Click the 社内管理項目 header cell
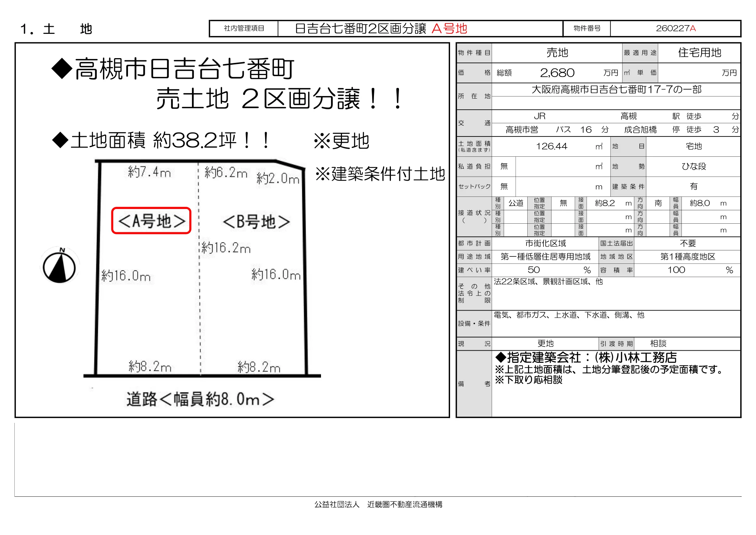The height and width of the screenshot is (535, 756). pos(244,28)
